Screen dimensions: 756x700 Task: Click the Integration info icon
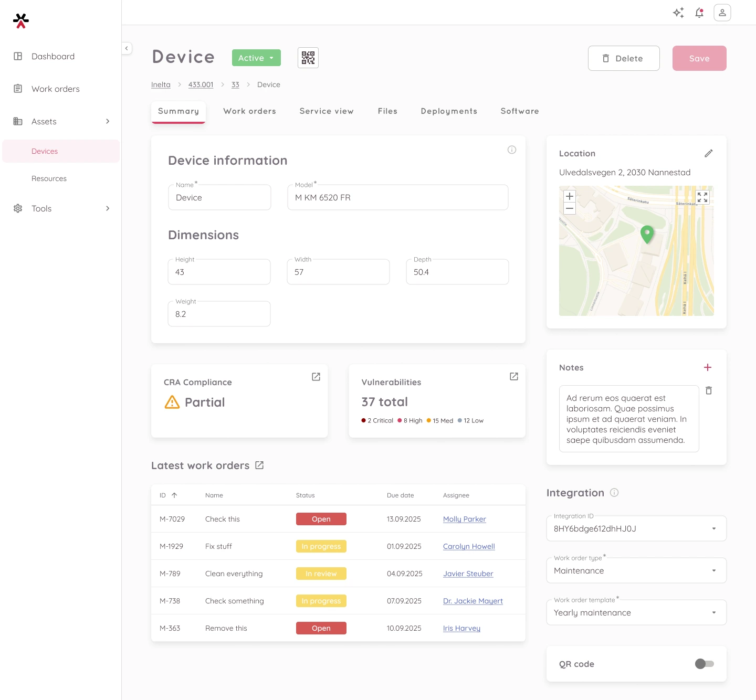tap(614, 493)
